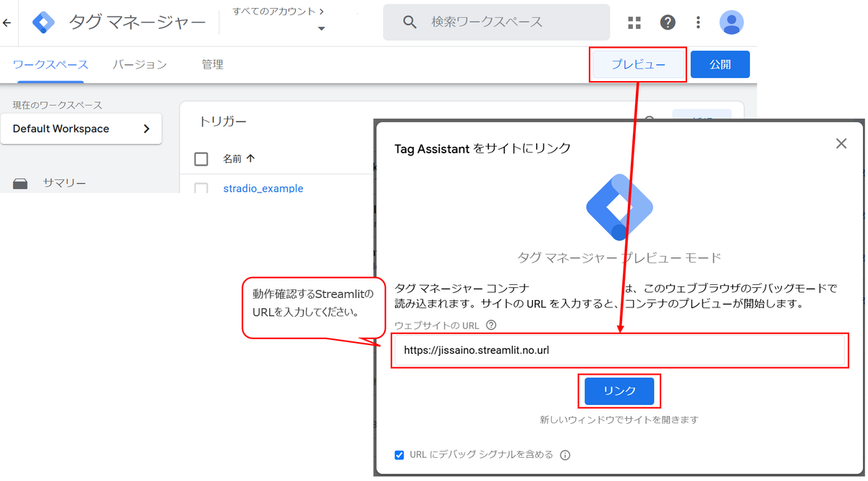Screen dimensions: 868x481
Task: Close the Tag Assistant link dialog
Action: (841, 143)
